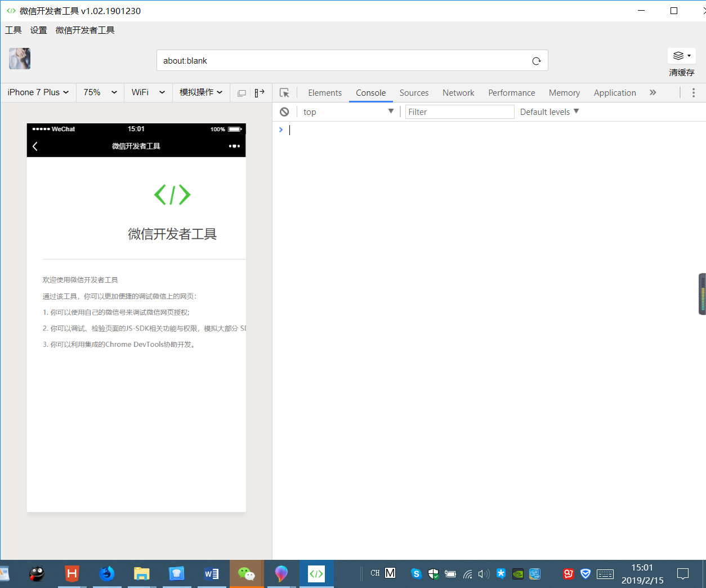Image resolution: width=706 pixels, height=588 pixels.
Task: Toggle the CH input language indicator
Action: pyautogui.click(x=375, y=573)
